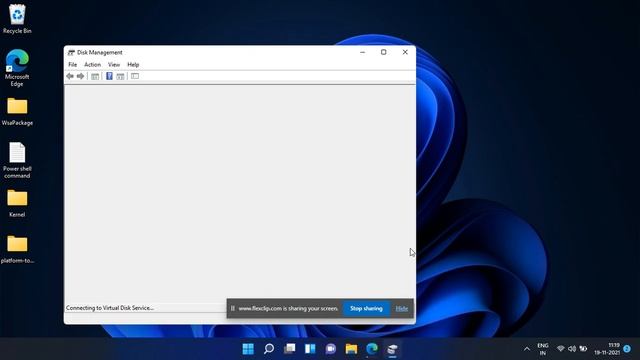Image resolution: width=640 pixels, height=360 pixels.
Task: Click the ENG IN language indicator
Action: tap(542, 349)
